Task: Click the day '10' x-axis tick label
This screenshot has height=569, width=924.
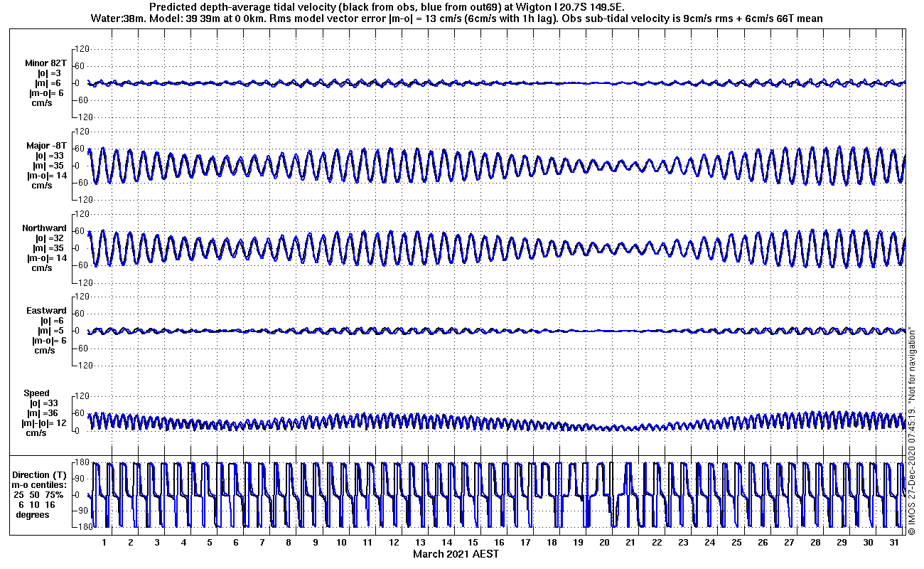Action: click(x=342, y=543)
